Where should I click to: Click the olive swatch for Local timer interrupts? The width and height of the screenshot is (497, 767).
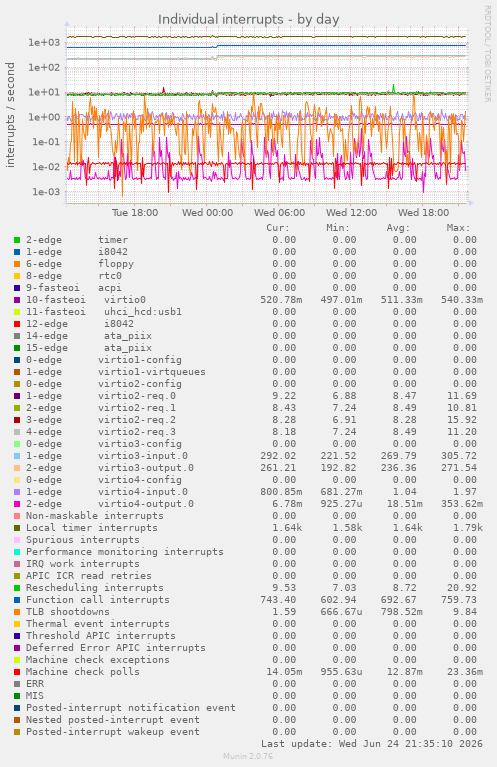(17, 528)
